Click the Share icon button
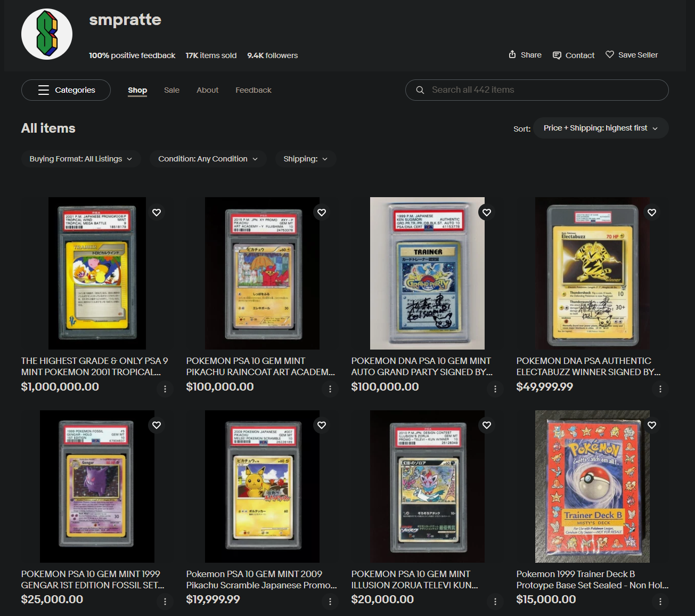The width and height of the screenshot is (695, 616). pos(512,54)
